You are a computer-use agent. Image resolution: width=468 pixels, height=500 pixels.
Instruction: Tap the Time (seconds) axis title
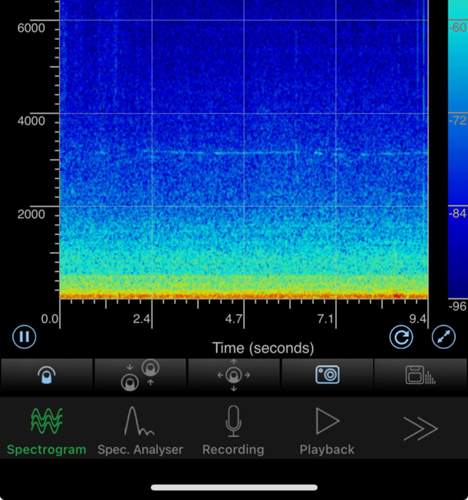[x=263, y=348]
